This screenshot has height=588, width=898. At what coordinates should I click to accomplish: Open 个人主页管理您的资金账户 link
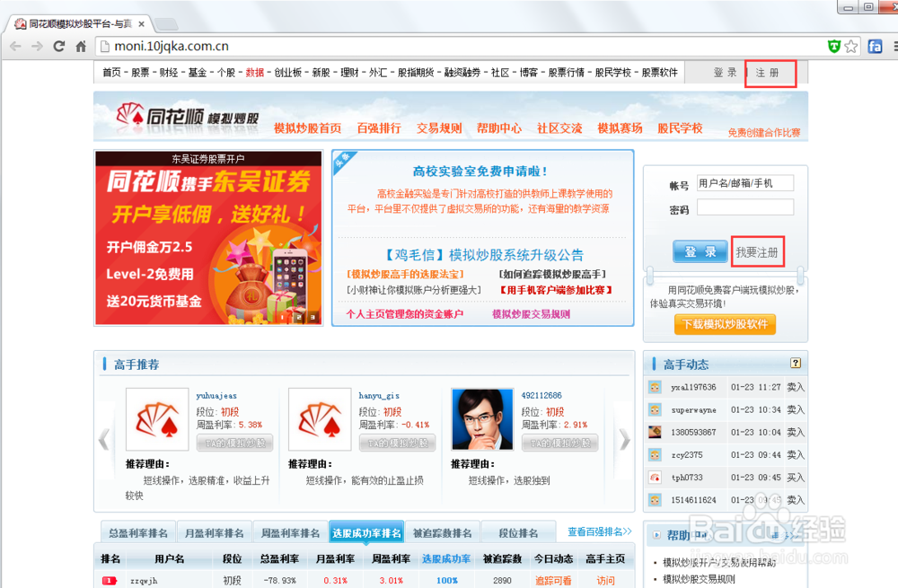405,314
